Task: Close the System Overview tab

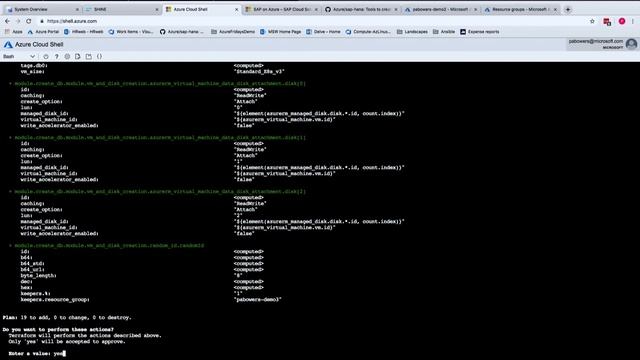Action: point(77,9)
